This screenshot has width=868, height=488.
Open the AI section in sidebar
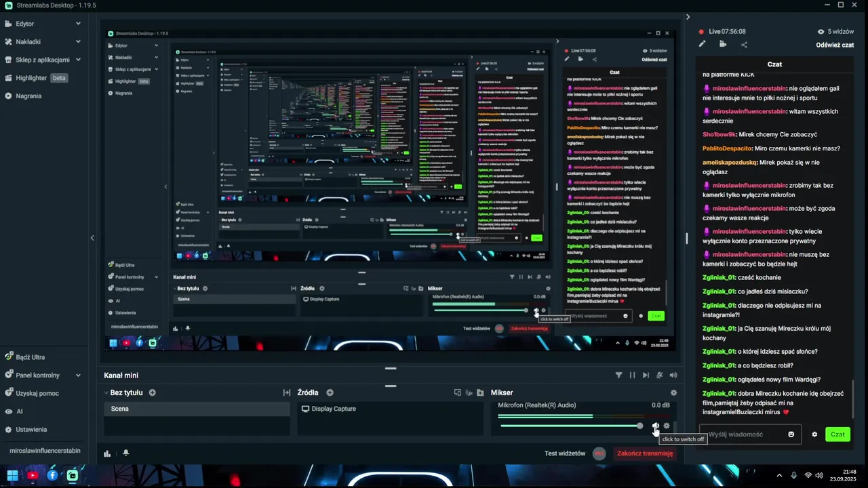point(15,411)
